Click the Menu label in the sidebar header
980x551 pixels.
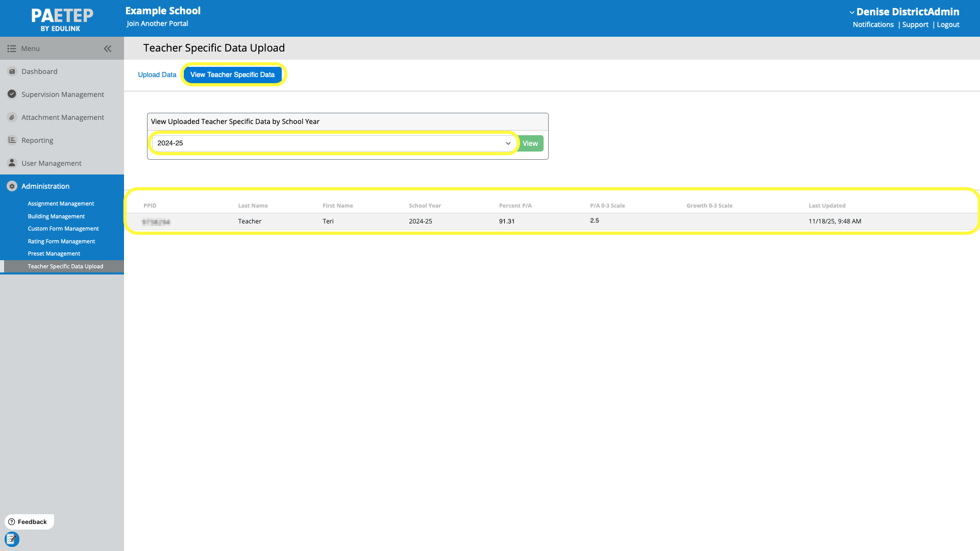(x=31, y=48)
